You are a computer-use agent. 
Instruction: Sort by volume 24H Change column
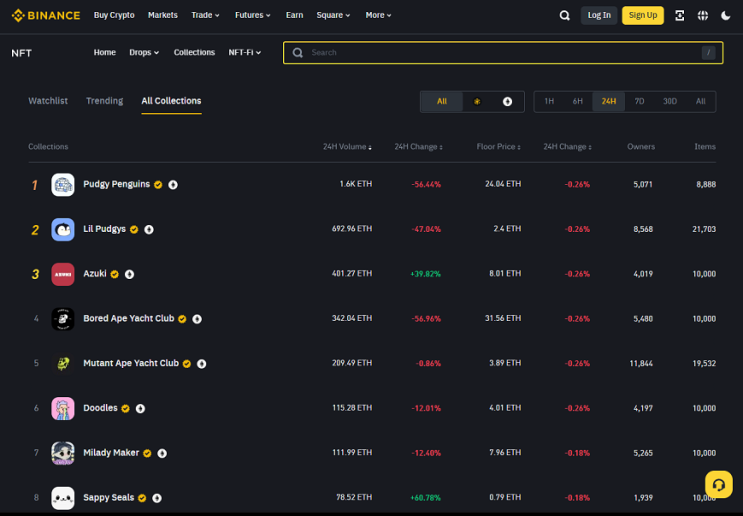click(418, 147)
